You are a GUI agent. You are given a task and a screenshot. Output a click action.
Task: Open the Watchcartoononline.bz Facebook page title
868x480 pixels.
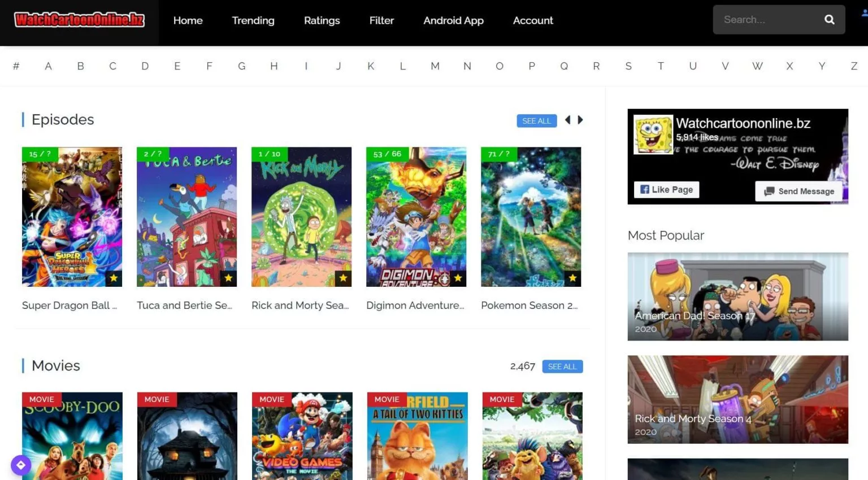click(743, 123)
